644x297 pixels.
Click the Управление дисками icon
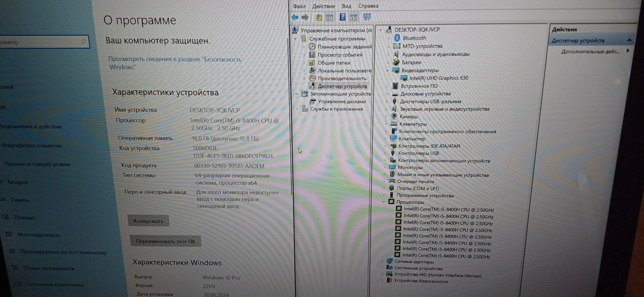coord(312,101)
